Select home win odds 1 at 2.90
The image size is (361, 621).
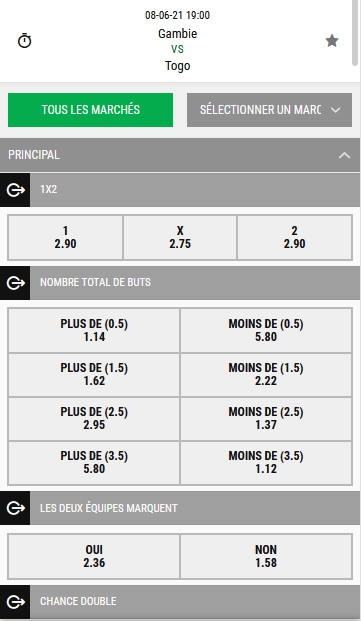coord(65,238)
